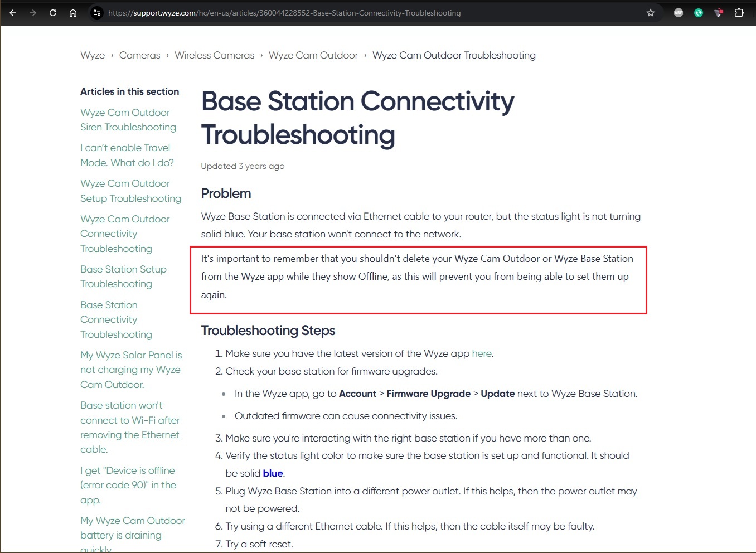Open the Wireless Cameras breadcrumb
Viewport: 756px width, 553px height.
click(x=215, y=55)
